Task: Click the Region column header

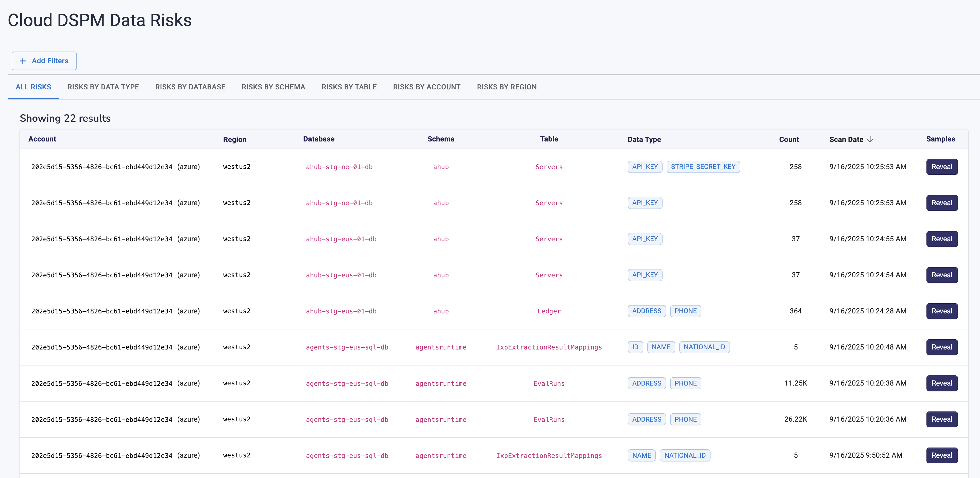Action: [x=235, y=139]
